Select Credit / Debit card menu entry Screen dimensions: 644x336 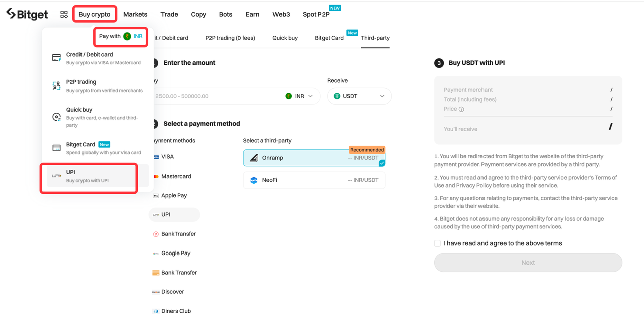click(98, 58)
